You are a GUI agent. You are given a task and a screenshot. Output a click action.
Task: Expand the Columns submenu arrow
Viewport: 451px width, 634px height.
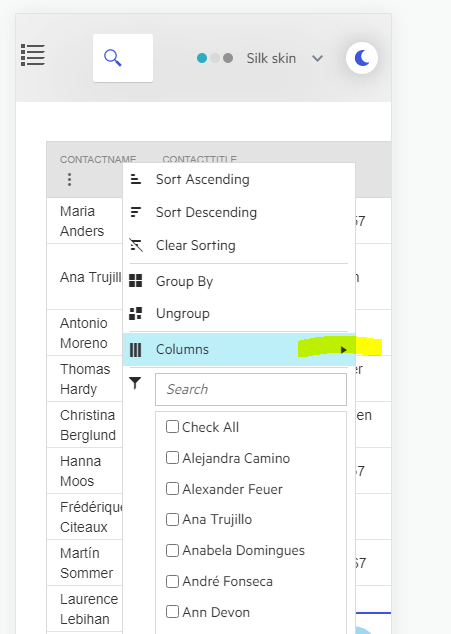tap(343, 350)
